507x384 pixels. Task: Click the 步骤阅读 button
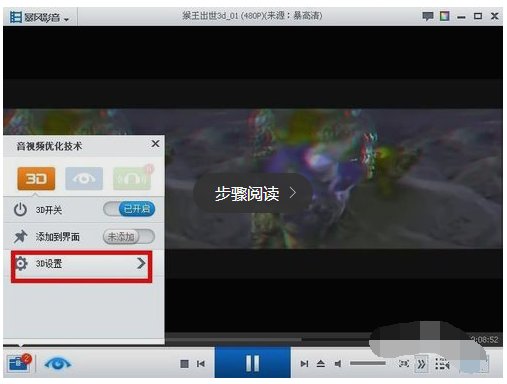[253, 193]
